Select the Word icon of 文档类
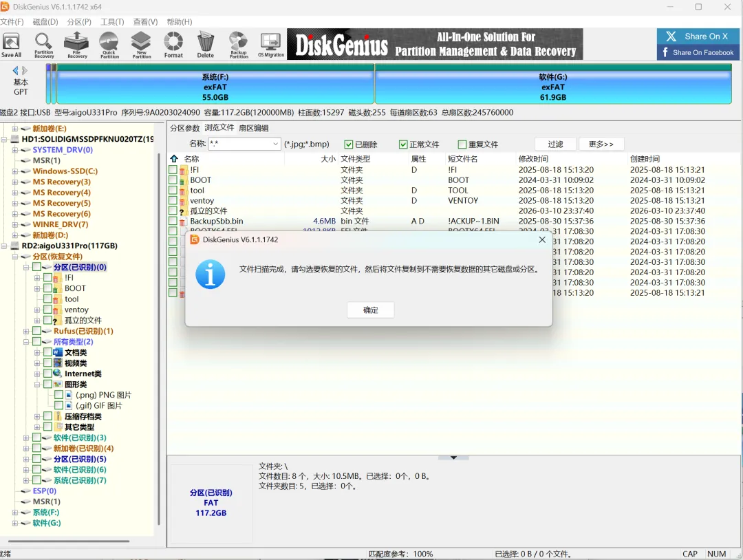The height and width of the screenshot is (560, 743). [x=58, y=352]
